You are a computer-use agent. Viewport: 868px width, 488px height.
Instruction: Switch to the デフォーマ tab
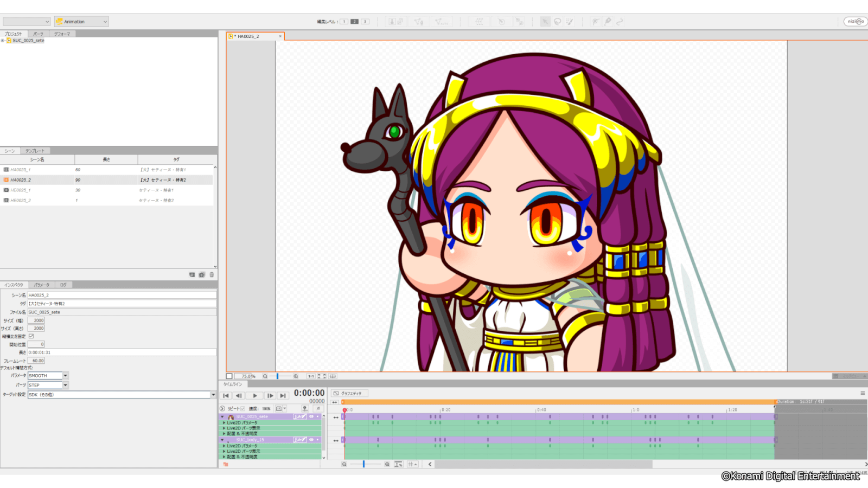[62, 34]
